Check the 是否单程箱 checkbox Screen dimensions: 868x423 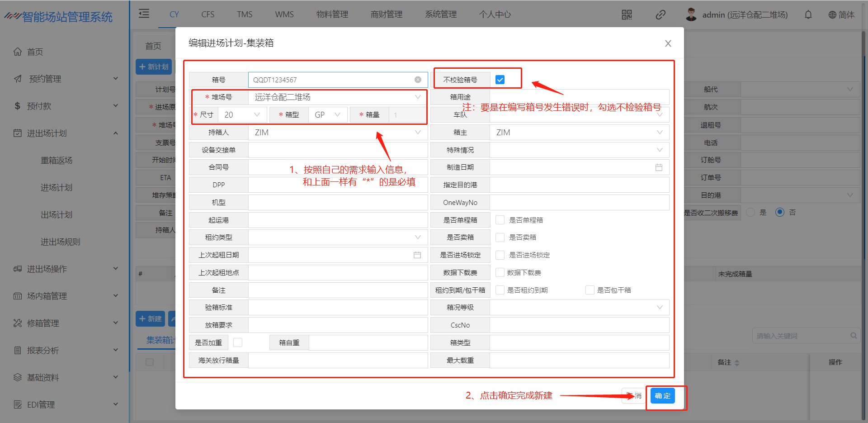pyautogui.click(x=500, y=220)
